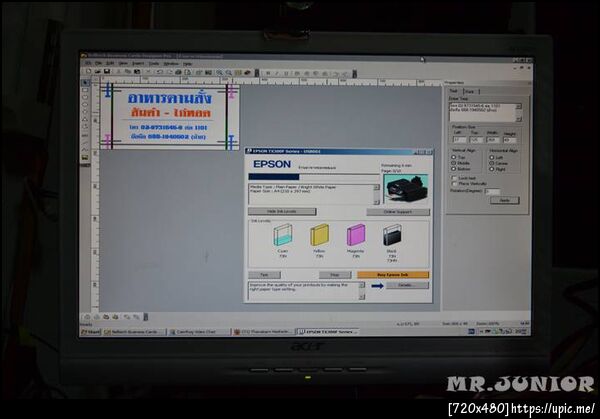Click the Paste icon in the main toolbar
The width and height of the screenshot is (600, 419).
[137, 72]
